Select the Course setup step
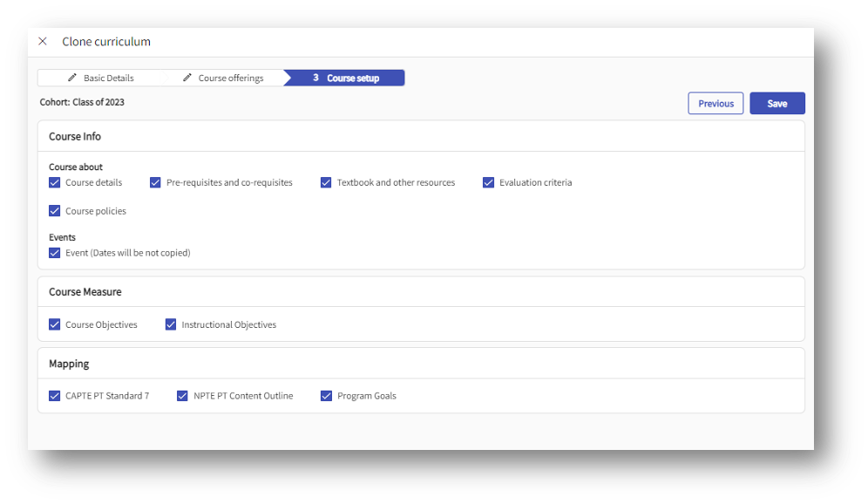 (x=352, y=78)
